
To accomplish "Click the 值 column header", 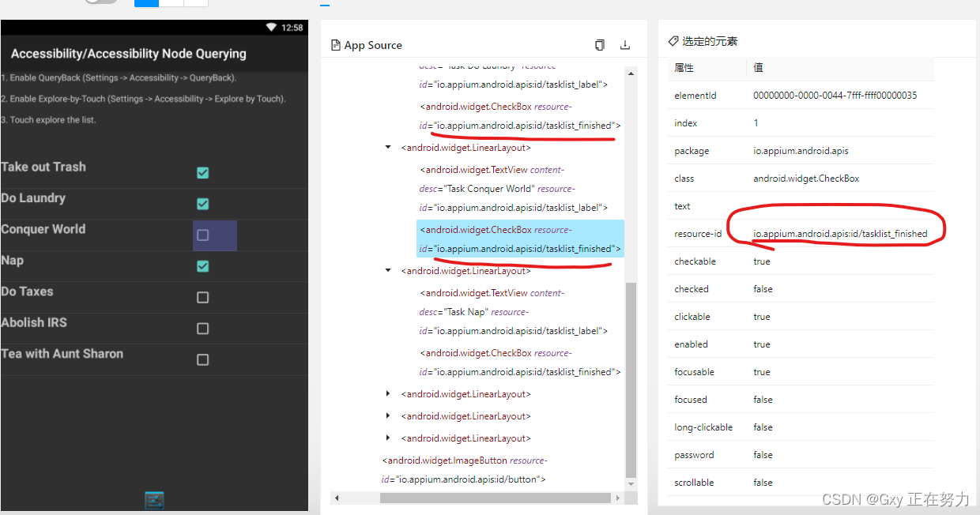I will 758,68.
